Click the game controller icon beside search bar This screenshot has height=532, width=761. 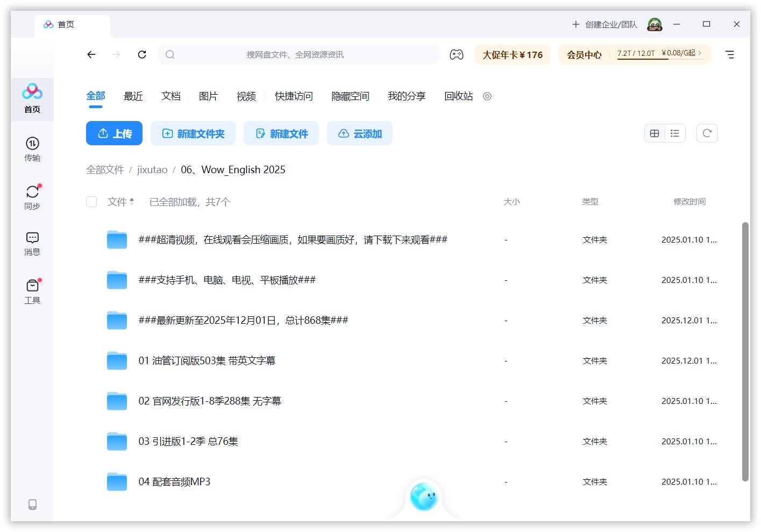coord(457,54)
